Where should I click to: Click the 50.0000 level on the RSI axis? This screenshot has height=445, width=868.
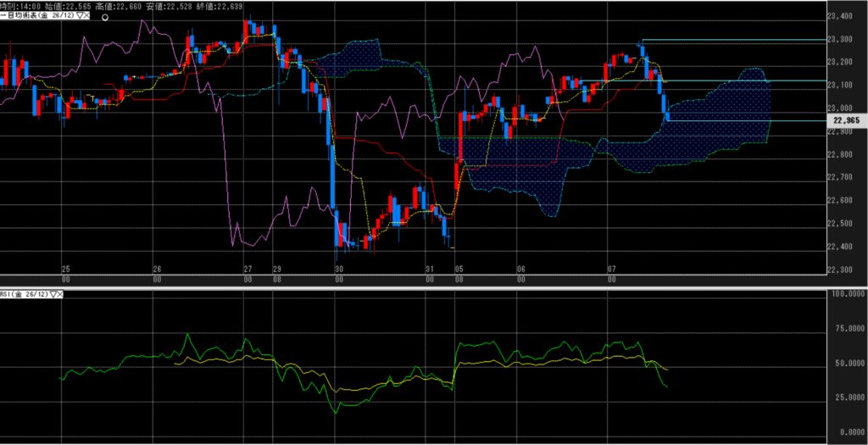tap(845, 363)
